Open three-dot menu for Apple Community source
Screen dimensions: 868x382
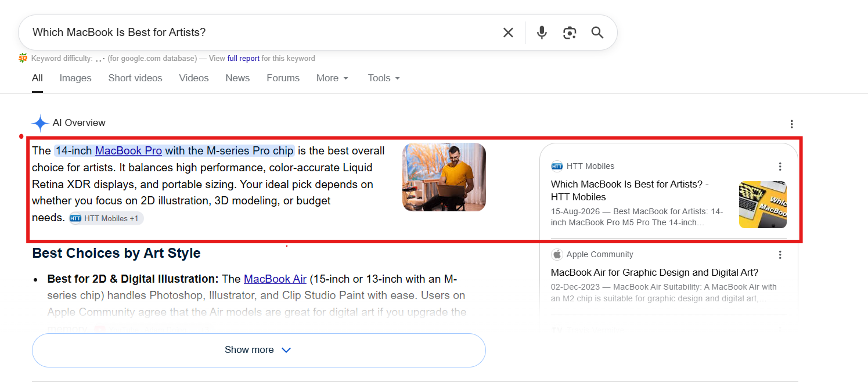point(780,255)
